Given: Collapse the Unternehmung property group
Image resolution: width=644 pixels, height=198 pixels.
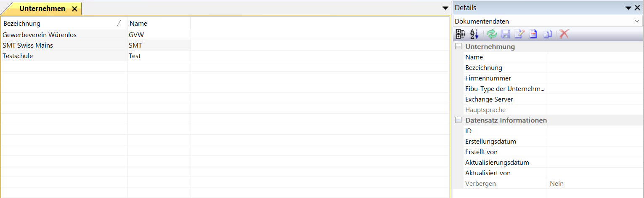Looking at the screenshot, I should pos(458,47).
